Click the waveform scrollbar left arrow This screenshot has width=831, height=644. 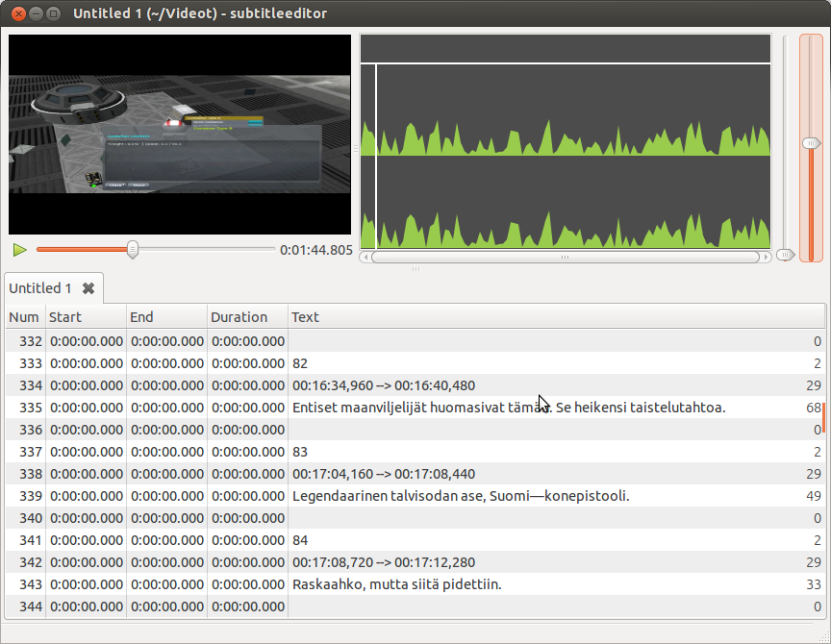(365, 257)
